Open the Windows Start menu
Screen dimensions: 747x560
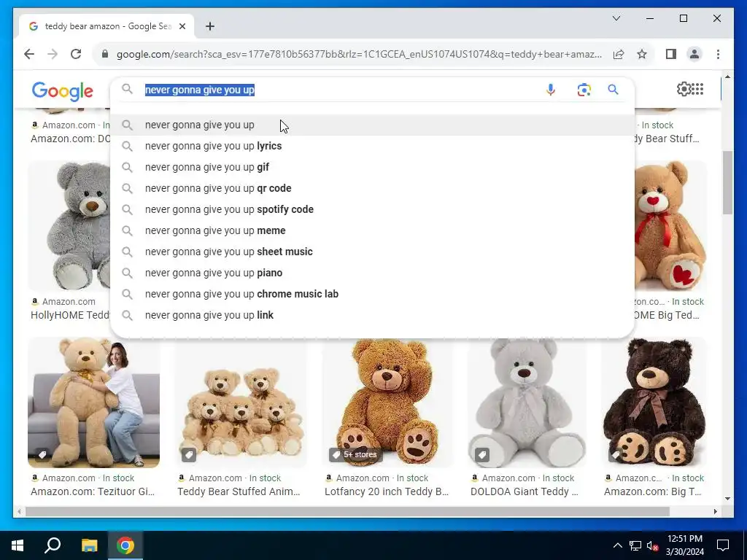(18, 545)
